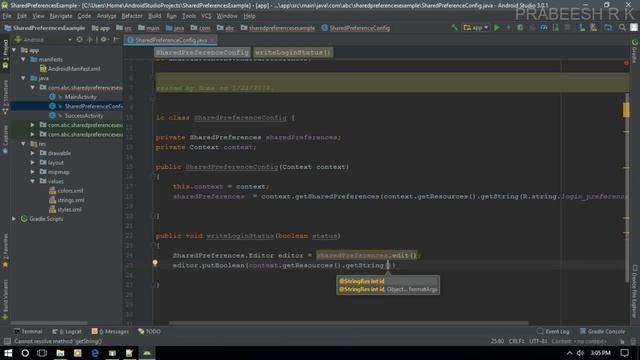Click the Debug app bug icon

pyautogui.click(x=520, y=28)
